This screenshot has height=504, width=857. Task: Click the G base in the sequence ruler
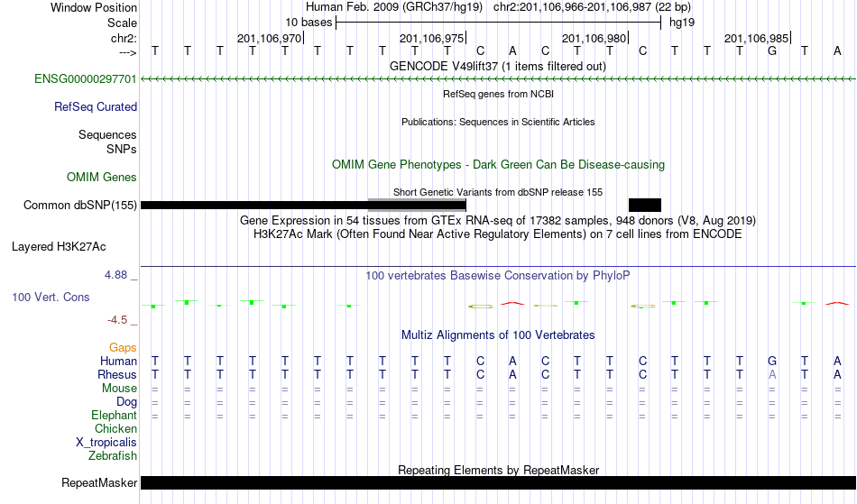pos(771,51)
